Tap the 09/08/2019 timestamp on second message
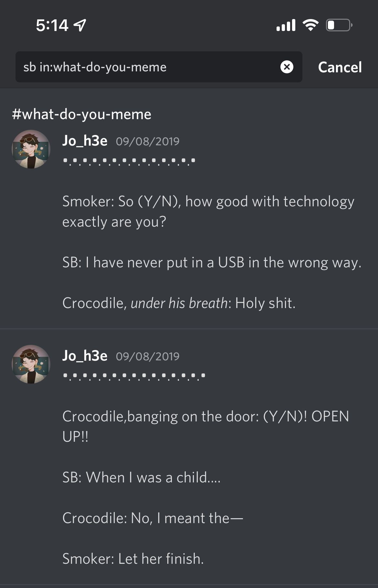 coord(148,356)
